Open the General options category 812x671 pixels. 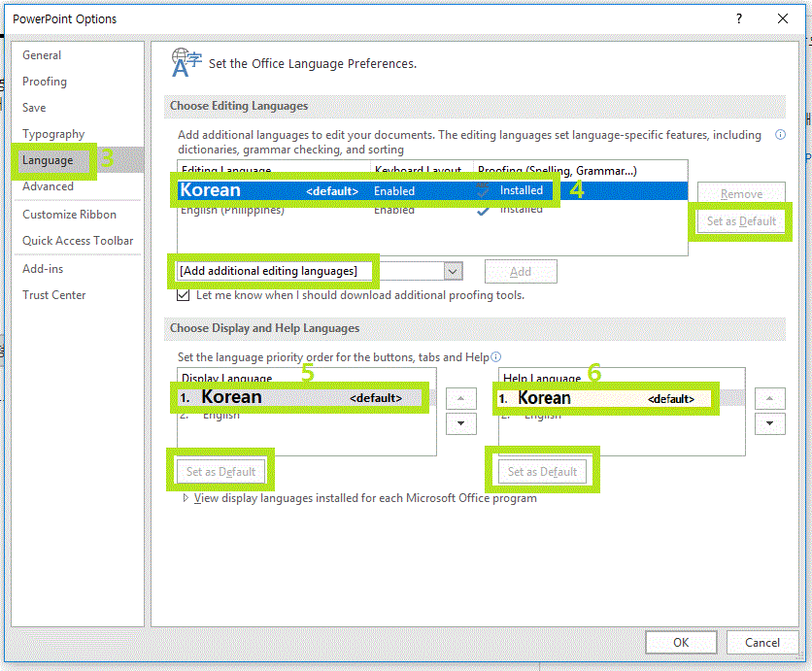42,55
